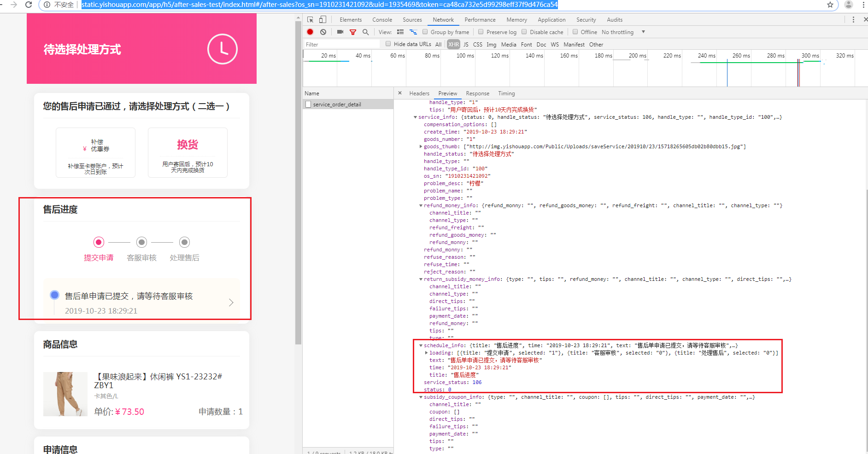The height and width of the screenshot is (454, 868).
Task: Toggle the Group by frame checkbox
Action: click(x=425, y=32)
